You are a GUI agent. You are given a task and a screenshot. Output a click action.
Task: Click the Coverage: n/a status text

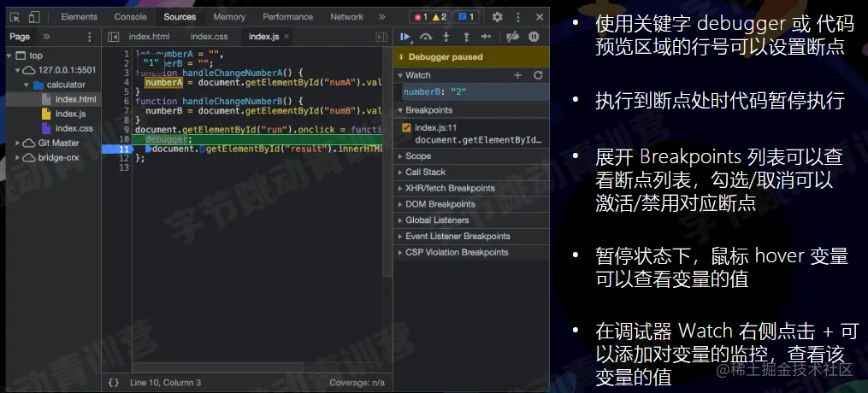click(357, 383)
